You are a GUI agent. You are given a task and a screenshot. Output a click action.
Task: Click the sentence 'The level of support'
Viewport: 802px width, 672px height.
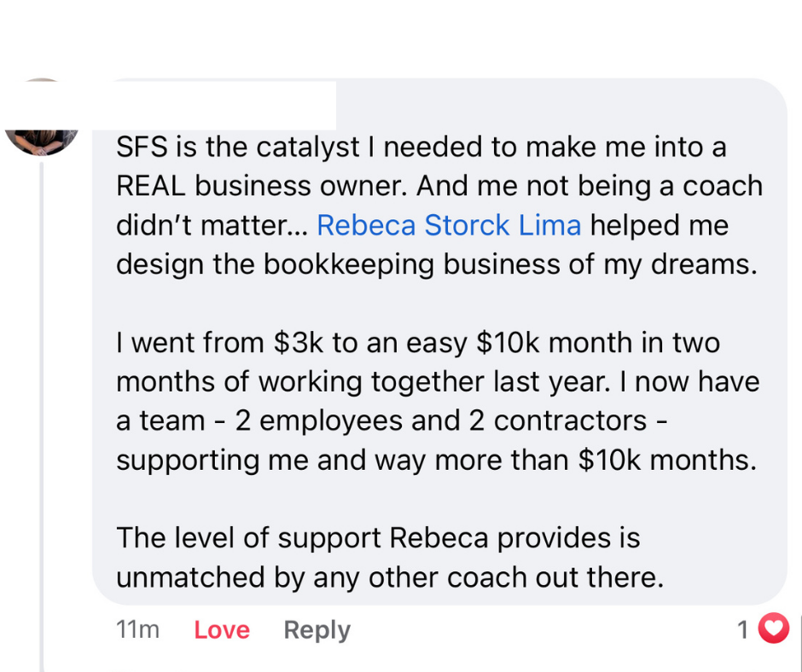(x=377, y=538)
